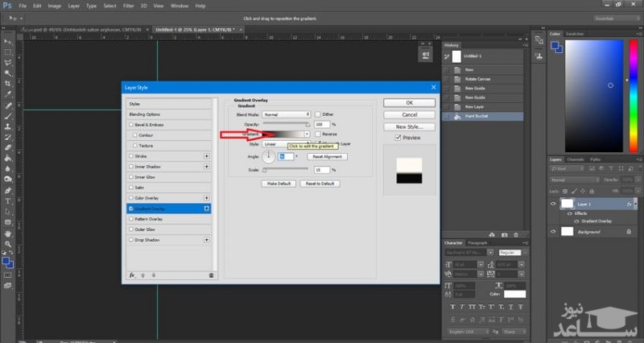Click the foreground color swatch in toolbar

tap(6, 260)
